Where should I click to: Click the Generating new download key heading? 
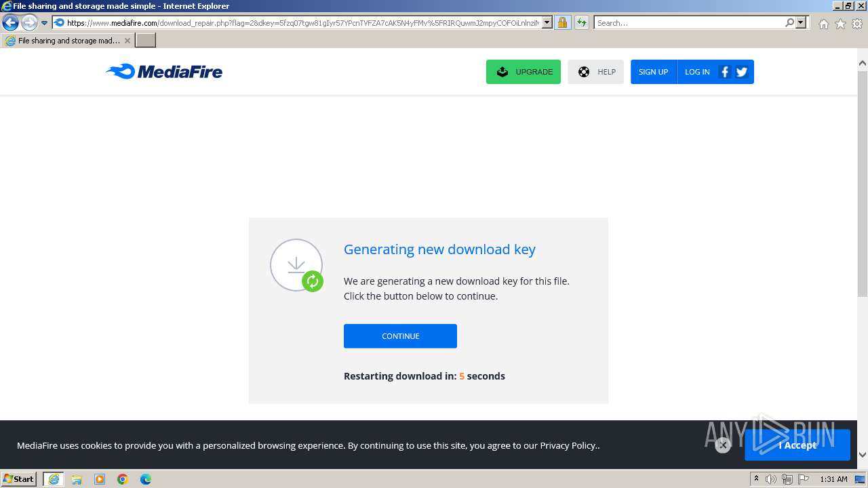(439, 249)
